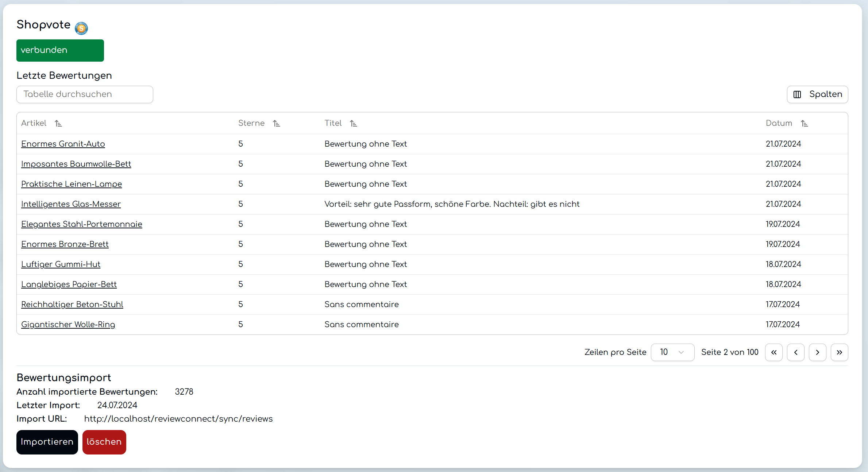This screenshot has width=868, height=472.
Task: Jump to last page of reviews
Action: [839, 352]
